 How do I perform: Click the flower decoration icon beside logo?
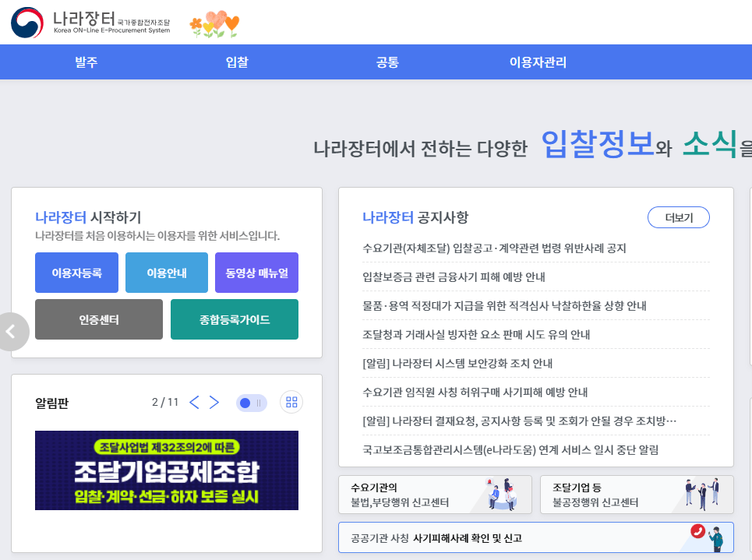(x=214, y=24)
